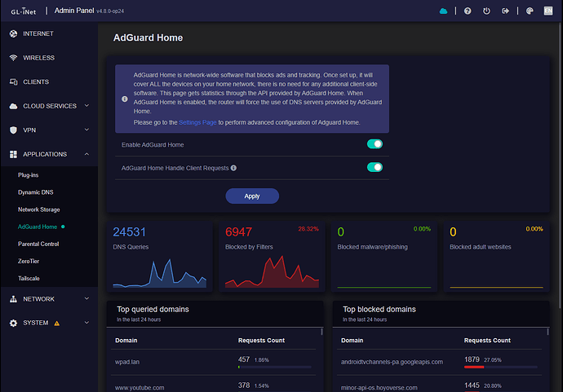
Task: Expand the Cloud Services chevron
Action: (x=86, y=106)
